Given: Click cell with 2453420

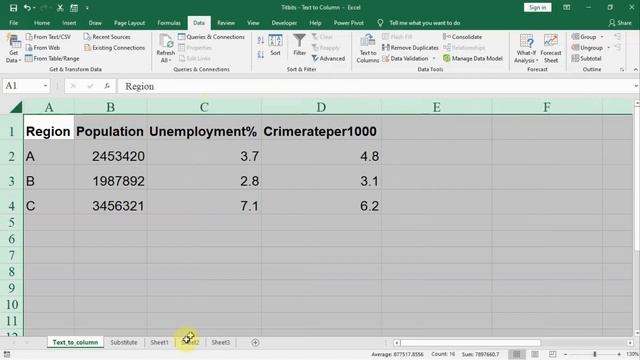Looking at the screenshot, I should 110,156.
